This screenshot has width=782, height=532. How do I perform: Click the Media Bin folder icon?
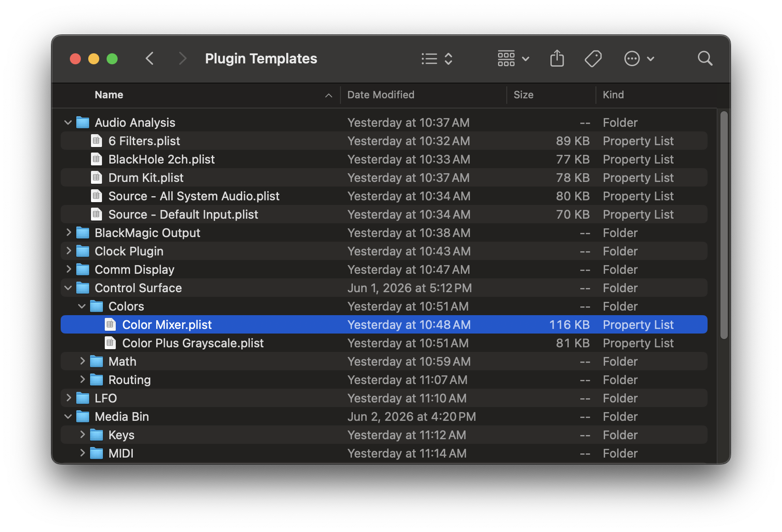click(83, 416)
